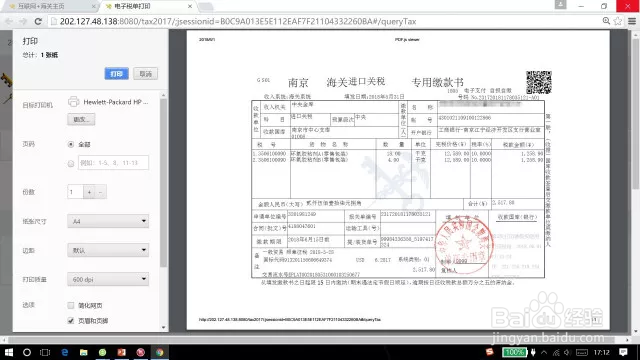This screenshot has height=360, width=640.
Task: Click the Sogou input method tray icon
Action: click(490, 351)
